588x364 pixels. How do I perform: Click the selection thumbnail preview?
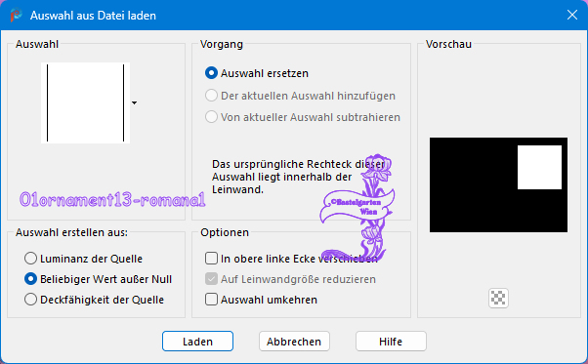coord(86,103)
